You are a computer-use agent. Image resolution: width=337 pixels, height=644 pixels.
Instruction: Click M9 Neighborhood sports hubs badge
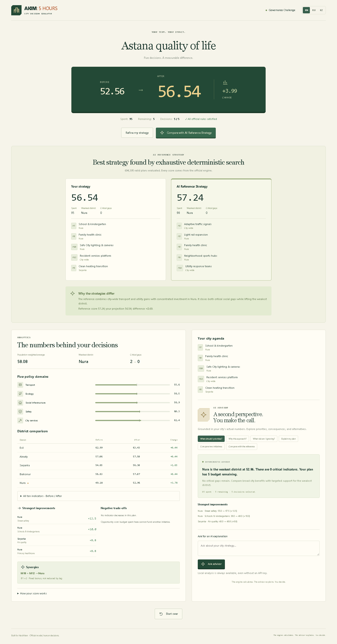tap(179, 257)
